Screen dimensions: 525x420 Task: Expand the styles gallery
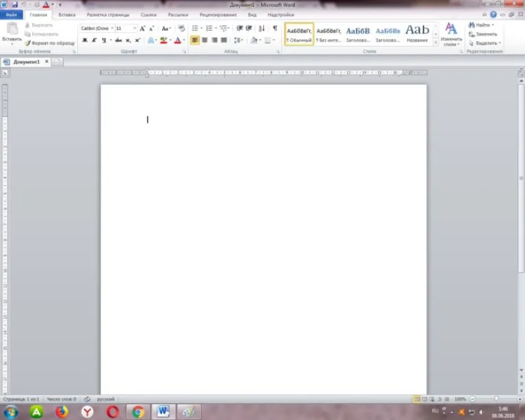pos(435,42)
